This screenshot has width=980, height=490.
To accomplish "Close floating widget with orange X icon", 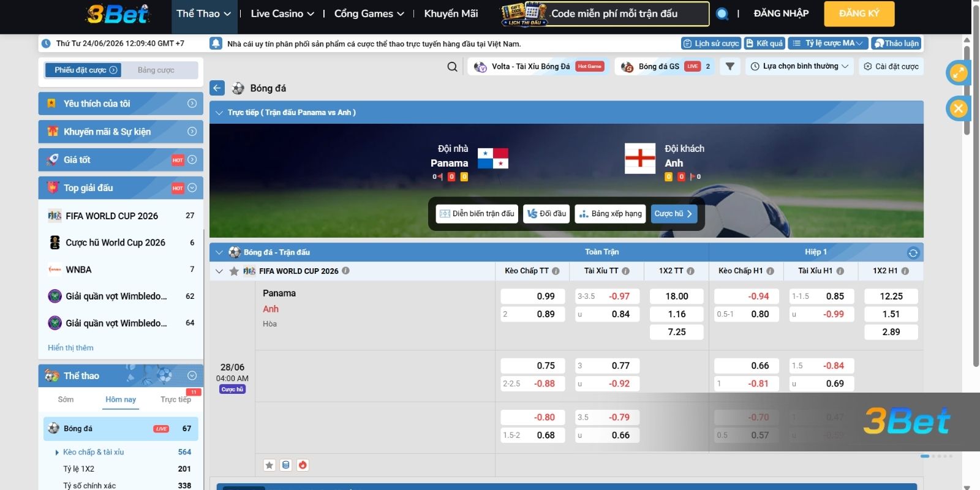I will pos(958,109).
